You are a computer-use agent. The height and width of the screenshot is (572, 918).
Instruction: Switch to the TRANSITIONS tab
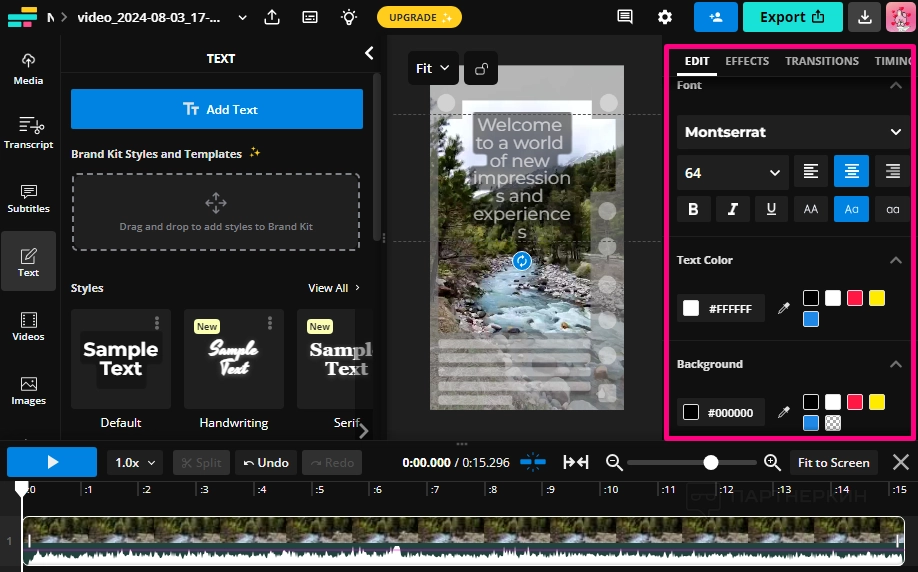coord(821,61)
